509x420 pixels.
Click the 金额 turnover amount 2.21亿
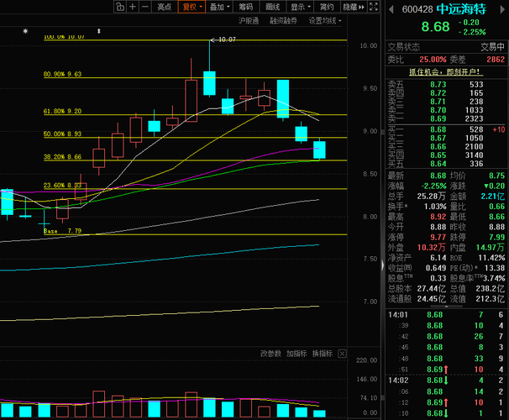click(493, 197)
